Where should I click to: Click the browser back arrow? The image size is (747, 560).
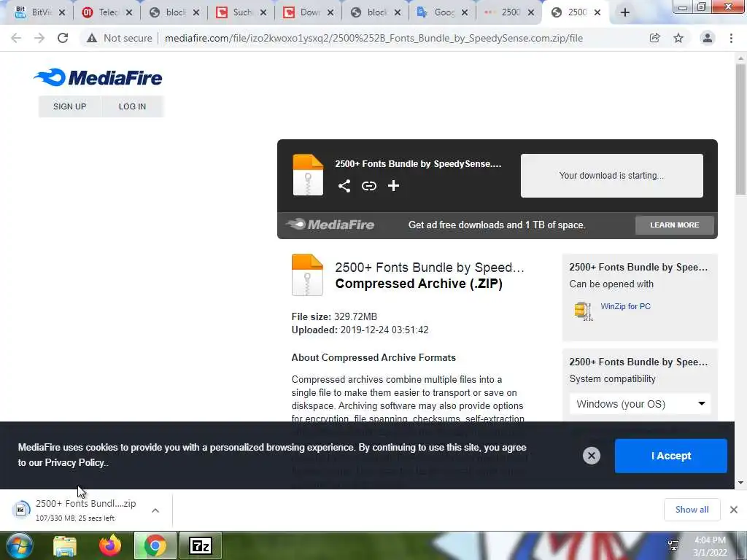pos(16,38)
